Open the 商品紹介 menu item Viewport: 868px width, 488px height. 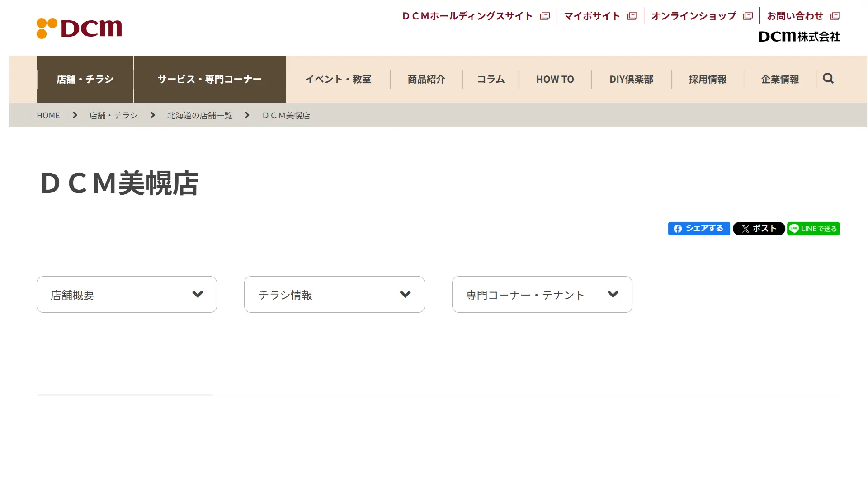tap(426, 79)
